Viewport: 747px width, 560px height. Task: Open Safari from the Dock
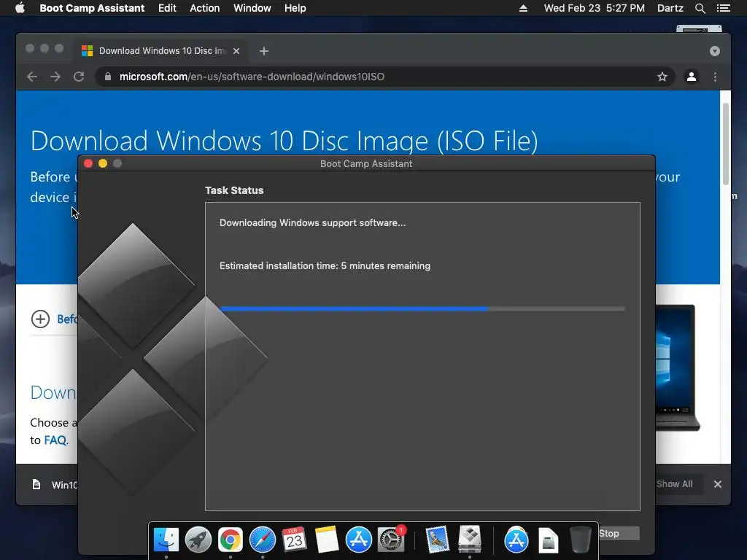coord(263,540)
